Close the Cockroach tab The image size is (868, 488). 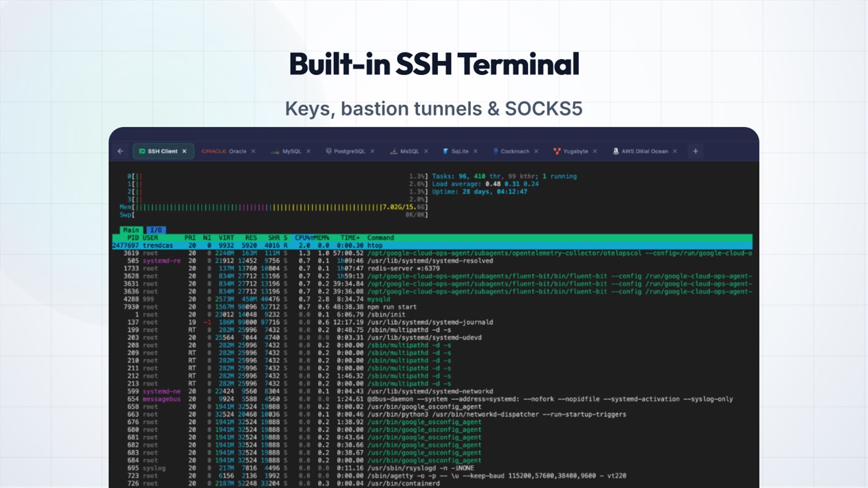tap(536, 151)
